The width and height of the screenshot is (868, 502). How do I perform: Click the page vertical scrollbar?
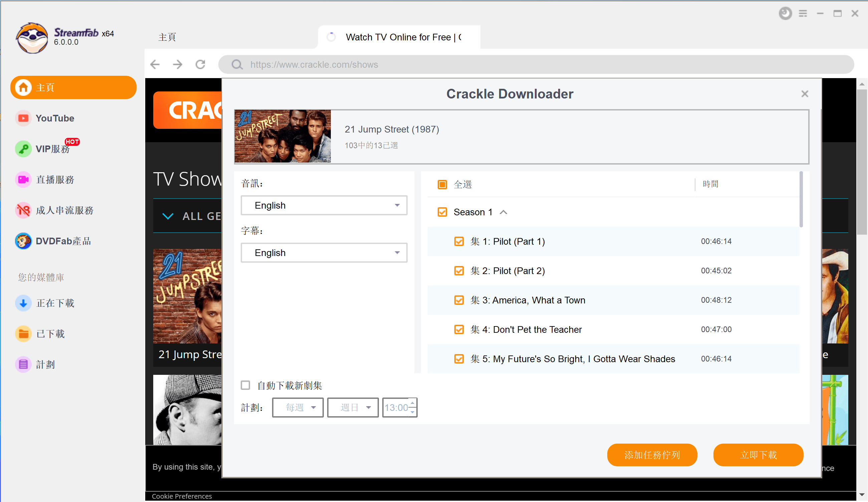tap(862, 162)
